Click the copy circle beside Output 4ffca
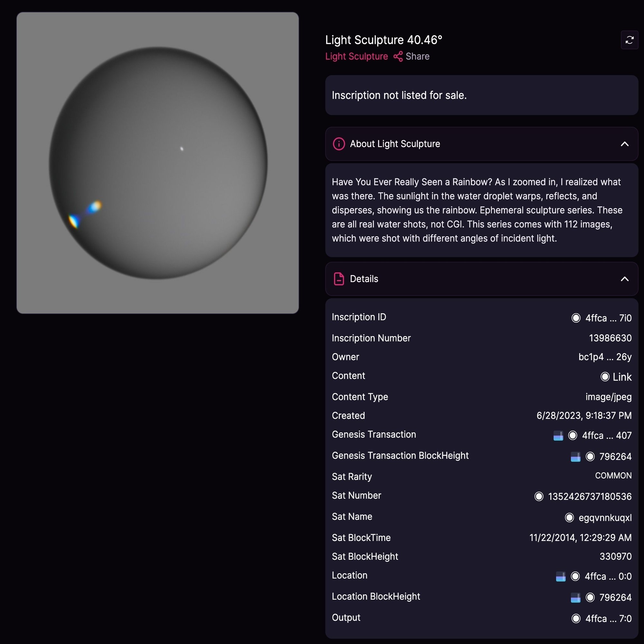Image resolution: width=644 pixels, height=644 pixels. pos(576,619)
